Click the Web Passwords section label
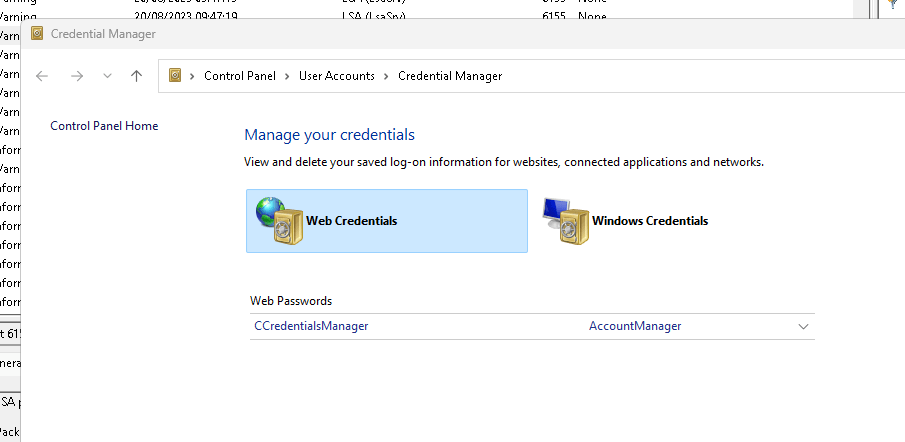905x442 pixels. pos(291,301)
